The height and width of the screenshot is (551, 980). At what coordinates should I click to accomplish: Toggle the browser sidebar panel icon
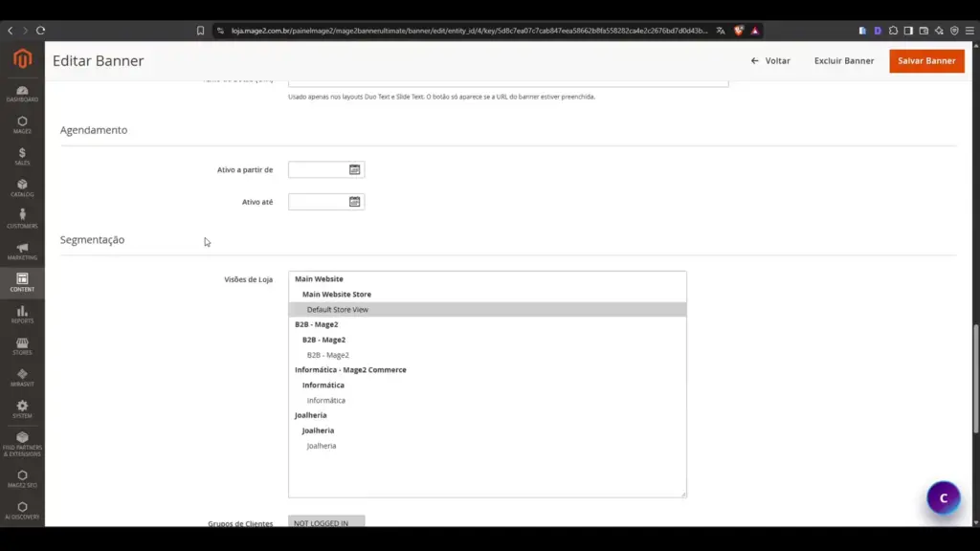pos(908,30)
